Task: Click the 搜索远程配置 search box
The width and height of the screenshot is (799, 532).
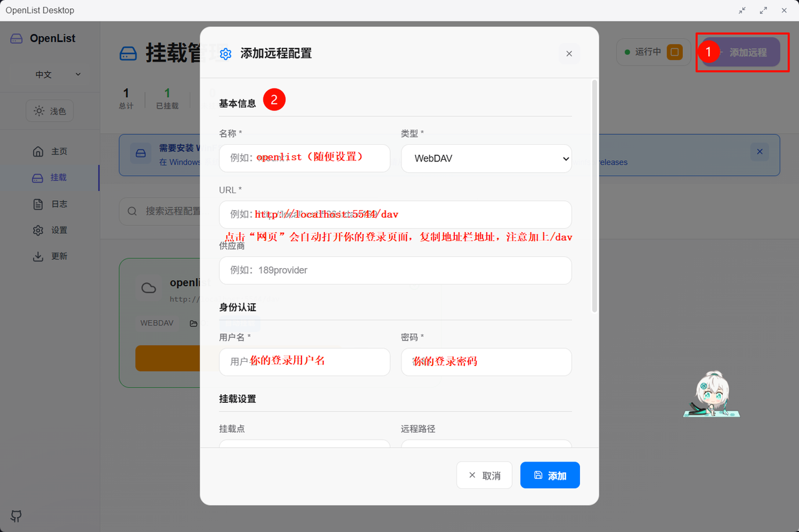Action: coord(160,211)
